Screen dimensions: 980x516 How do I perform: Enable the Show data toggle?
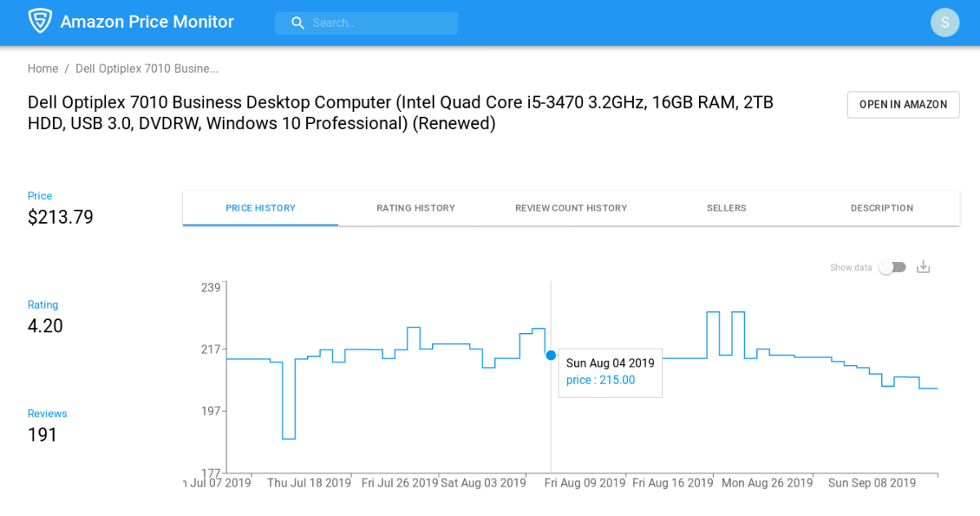(892, 267)
